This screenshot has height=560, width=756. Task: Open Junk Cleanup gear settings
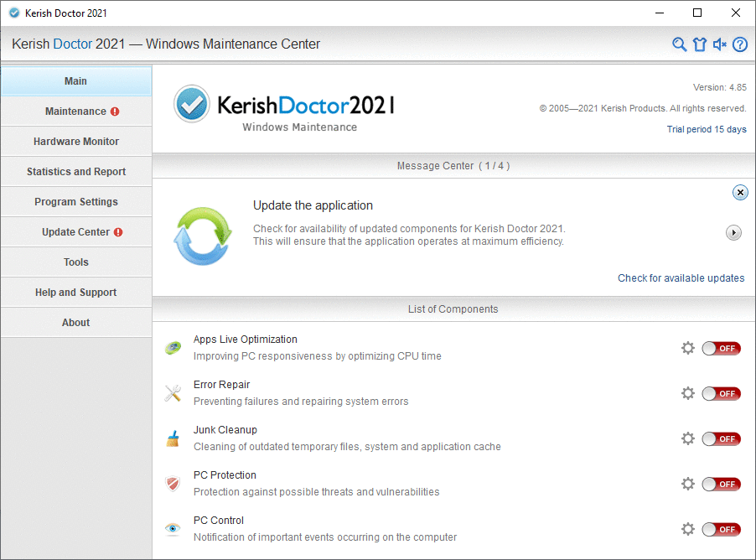[688, 438]
